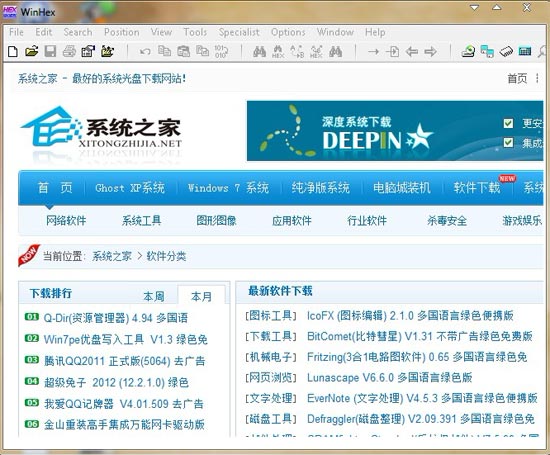The image size is (550, 455).
Task: Open Win7pe优盘写入工具 V1.3 link
Action: [x=126, y=340]
